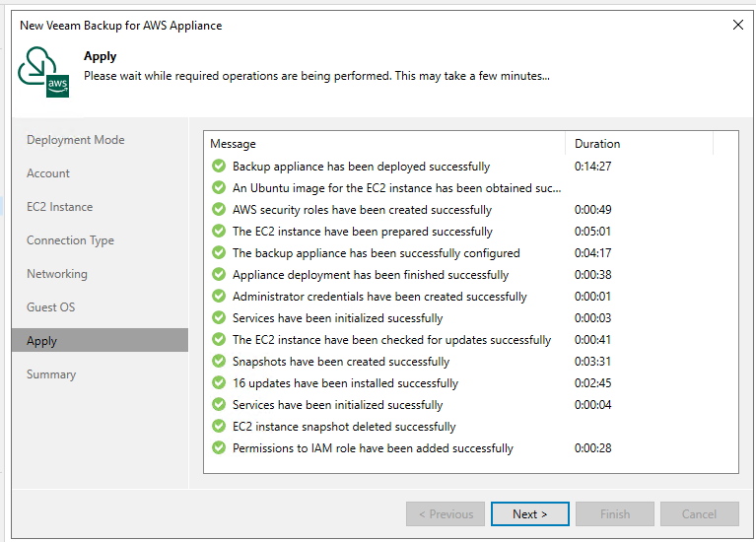Viewport: 756px width, 542px height.
Task: Go to the Networking step in sidebar
Action: [57, 274]
